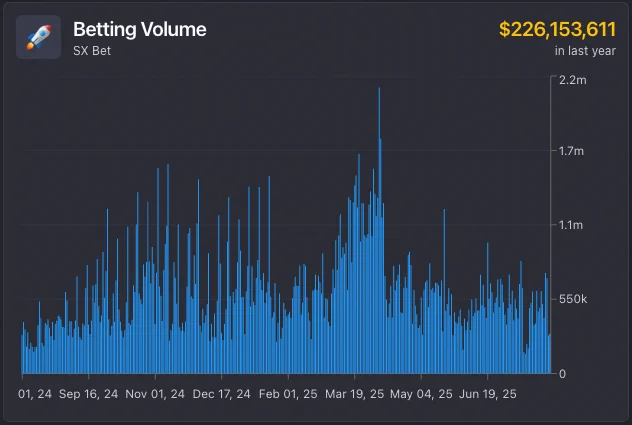Image resolution: width=632 pixels, height=425 pixels.
Task: Select the Betting Volume title
Action: click(x=139, y=29)
